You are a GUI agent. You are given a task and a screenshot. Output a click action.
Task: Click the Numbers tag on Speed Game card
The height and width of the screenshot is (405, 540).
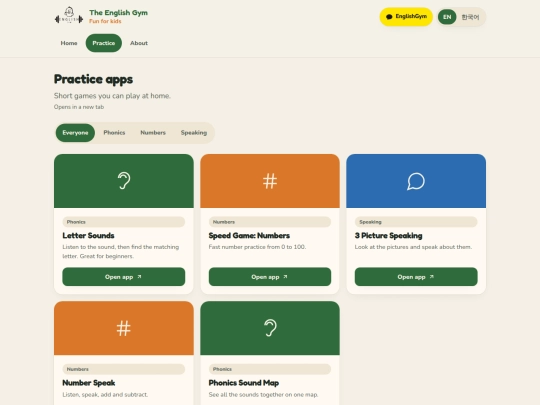(270, 222)
